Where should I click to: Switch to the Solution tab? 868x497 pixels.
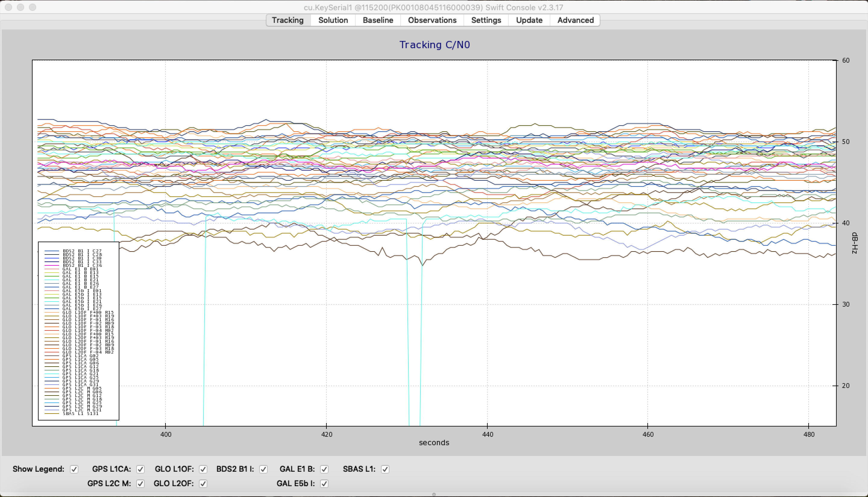pos(333,20)
